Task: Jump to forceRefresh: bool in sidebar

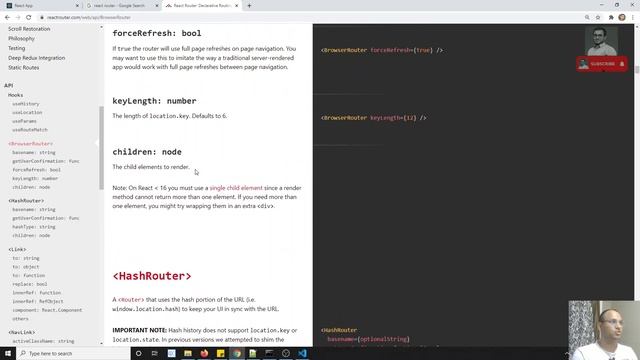Action: point(36,170)
